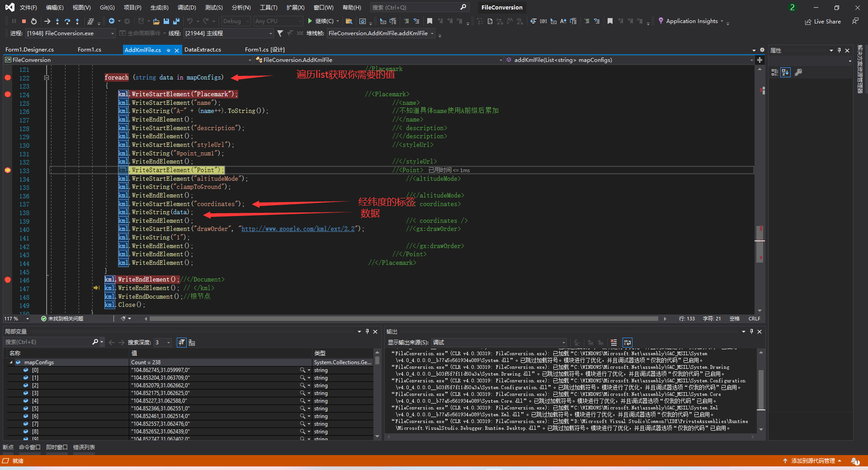
Task: Toggle bookmark icon in the editor toolbar
Action: tap(429, 21)
